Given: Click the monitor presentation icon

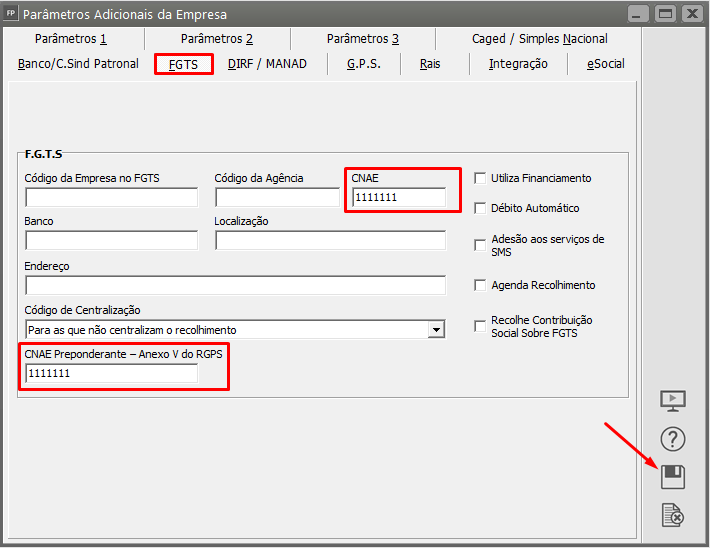Looking at the screenshot, I should [673, 401].
